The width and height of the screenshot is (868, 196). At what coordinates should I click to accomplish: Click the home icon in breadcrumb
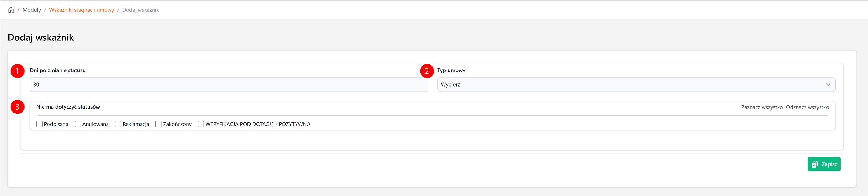(x=11, y=10)
